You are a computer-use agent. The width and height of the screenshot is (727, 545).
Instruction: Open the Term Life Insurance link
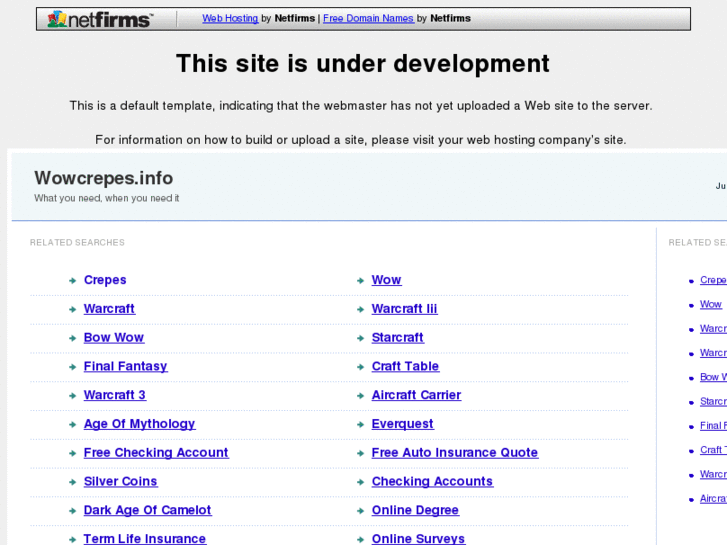[x=145, y=539]
